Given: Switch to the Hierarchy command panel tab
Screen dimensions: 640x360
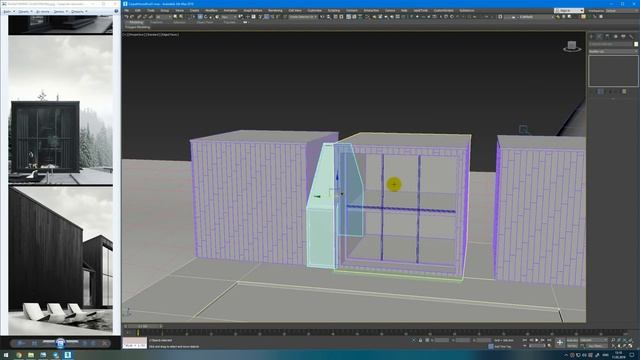Looking at the screenshot, I should click(607, 36).
